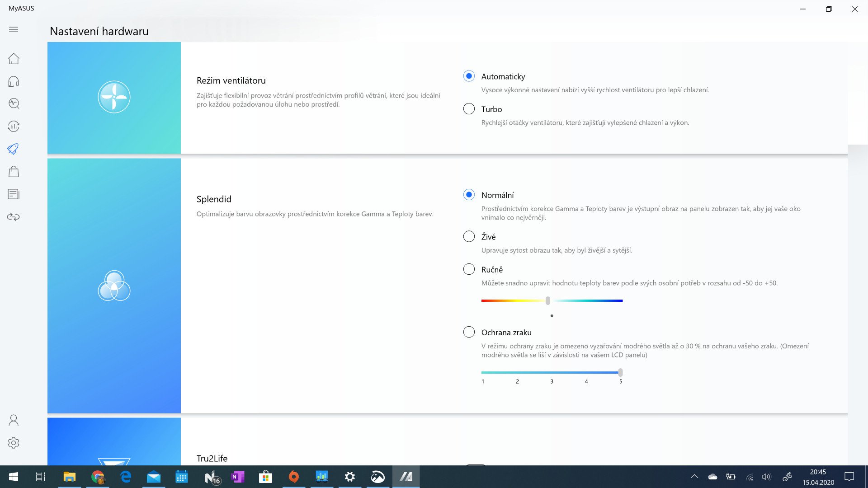Open battery status tray icon
The height and width of the screenshot is (488, 868).
[x=731, y=477]
